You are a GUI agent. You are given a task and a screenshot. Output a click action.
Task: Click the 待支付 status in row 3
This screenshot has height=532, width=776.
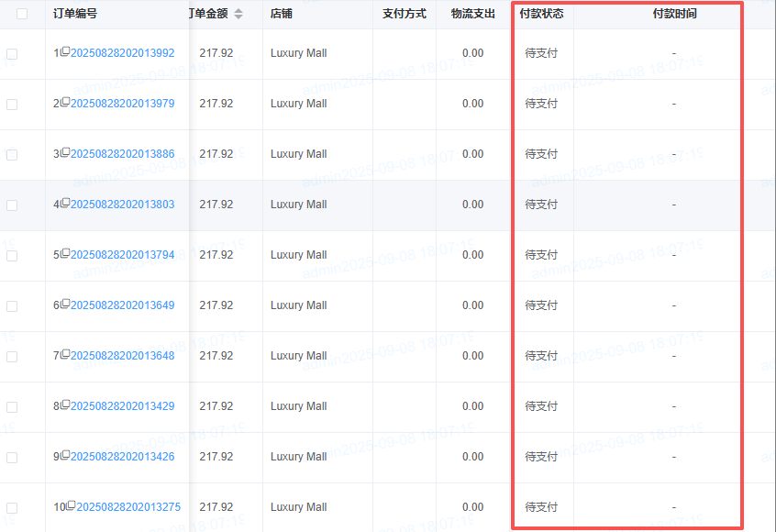(x=541, y=154)
